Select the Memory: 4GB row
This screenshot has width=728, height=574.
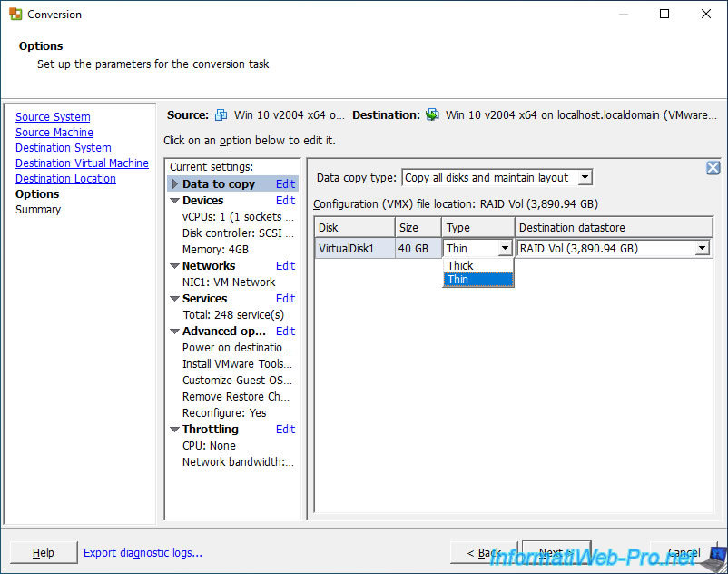coord(215,250)
